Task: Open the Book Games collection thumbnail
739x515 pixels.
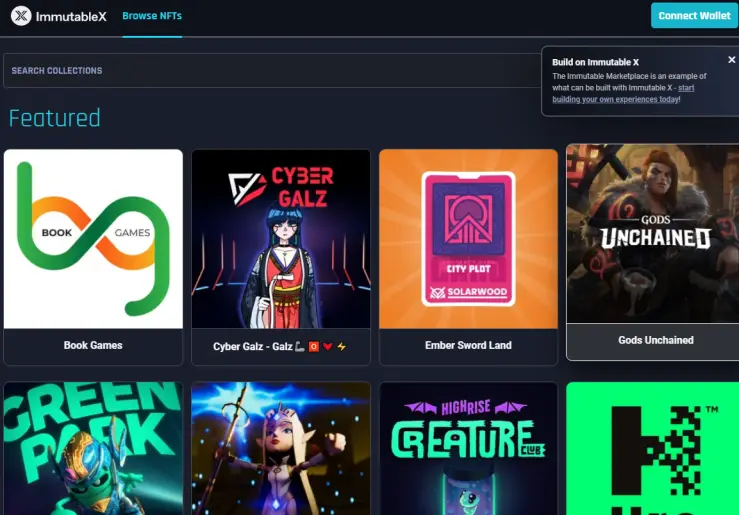Action: pos(93,239)
